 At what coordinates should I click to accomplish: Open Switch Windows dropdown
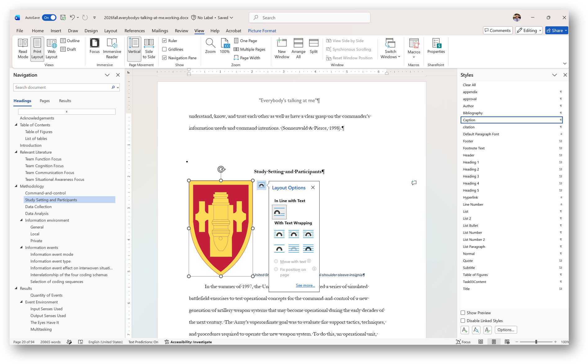point(390,48)
